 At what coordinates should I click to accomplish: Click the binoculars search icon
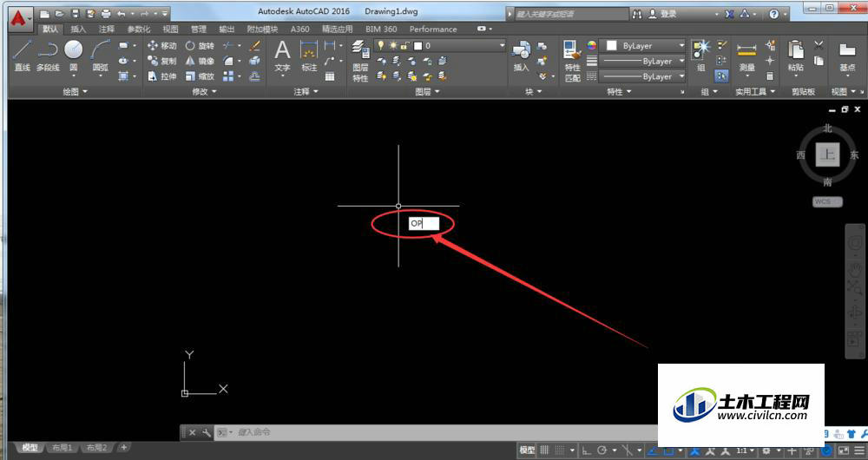(638, 14)
